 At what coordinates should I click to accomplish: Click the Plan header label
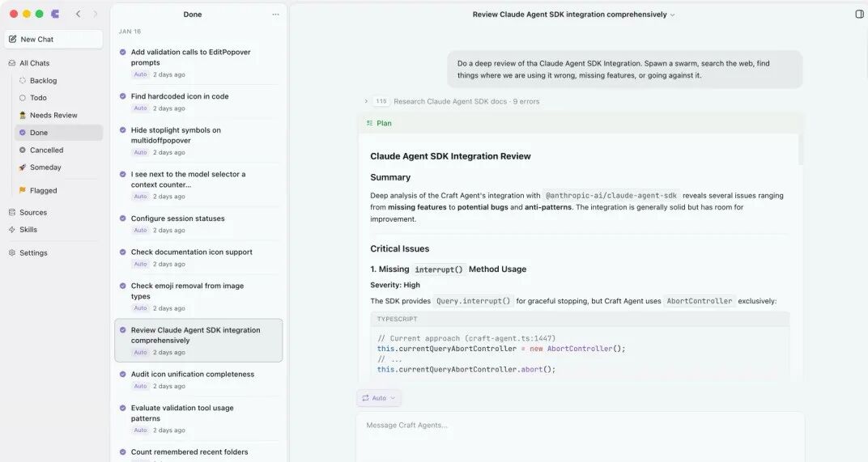point(384,123)
